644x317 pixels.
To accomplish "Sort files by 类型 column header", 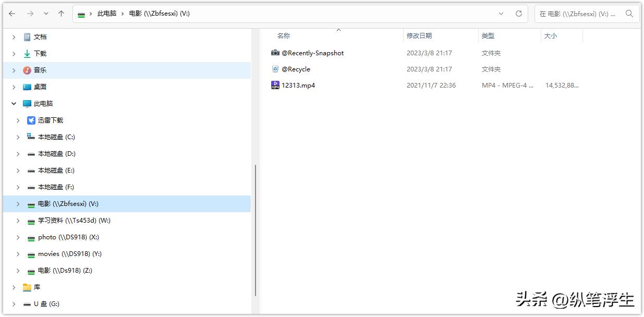I will coord(488,36).
